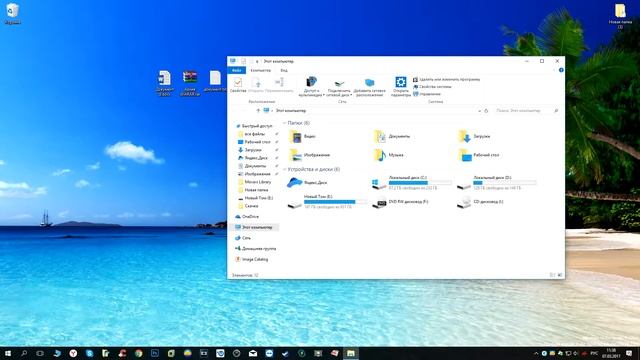The height and width of the screenshot is (360, 640).
Task: Collapse the Папки (6) group
Action: click(284, 123)
